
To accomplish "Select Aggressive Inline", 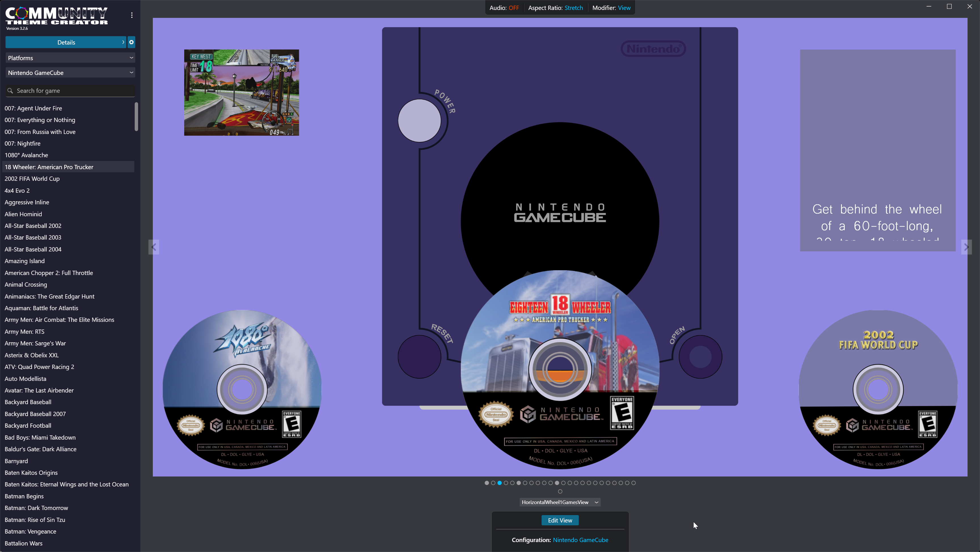I will [x=27, y=202].
